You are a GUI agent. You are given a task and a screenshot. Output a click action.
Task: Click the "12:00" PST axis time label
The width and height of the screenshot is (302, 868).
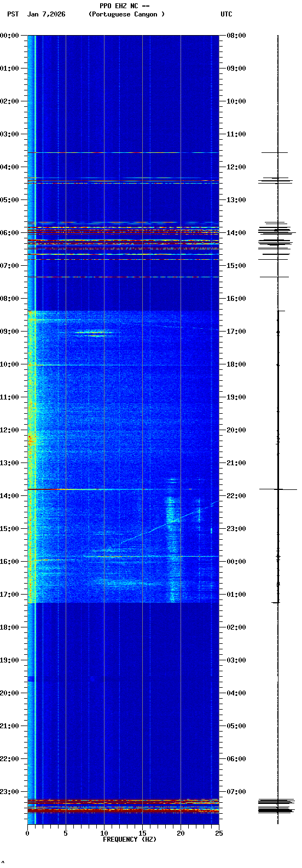click(10, 430)
